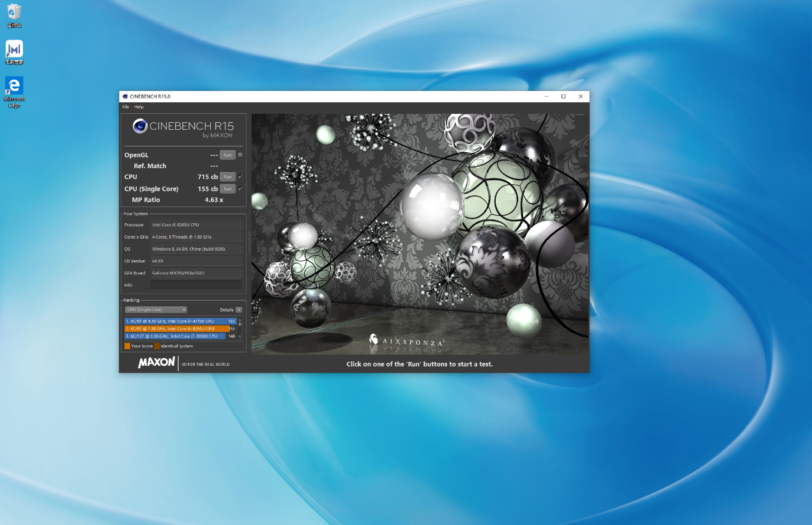Click the Cinebench title bar app icon
Image resolution: width=812 pixels, height=525 pixels.
pyautogui.click(x=125, y=97)
